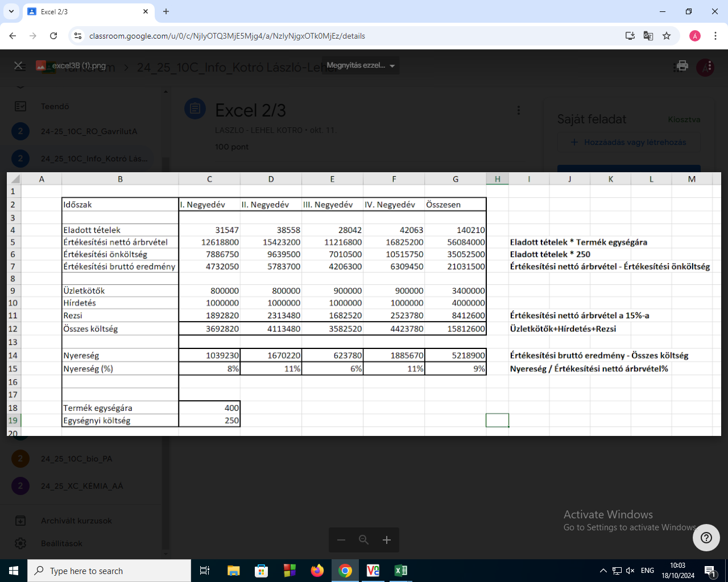This screenshot has height=582, width=728.
Task: Click the account avatar in Classroom header
Action: click(x=705, y=67)
